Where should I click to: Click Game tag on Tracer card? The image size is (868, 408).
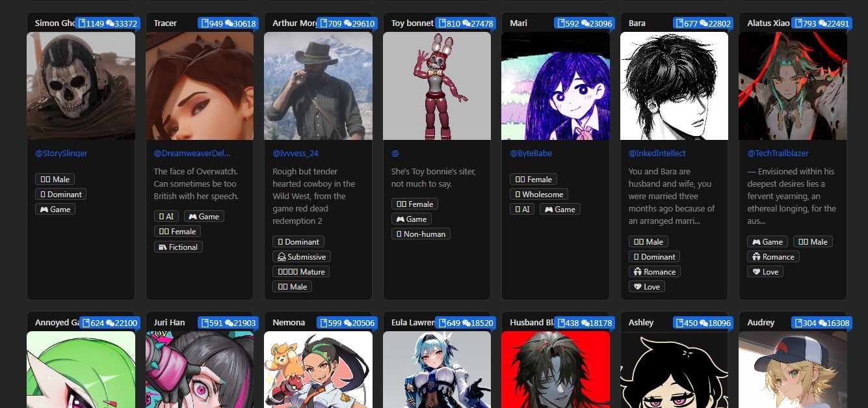(204, 216)
